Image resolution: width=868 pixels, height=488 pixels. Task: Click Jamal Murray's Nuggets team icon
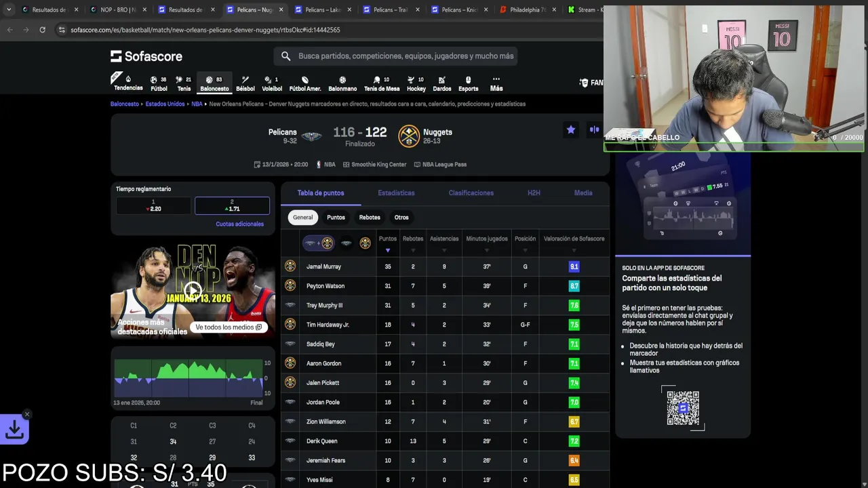tap(290, 266)
